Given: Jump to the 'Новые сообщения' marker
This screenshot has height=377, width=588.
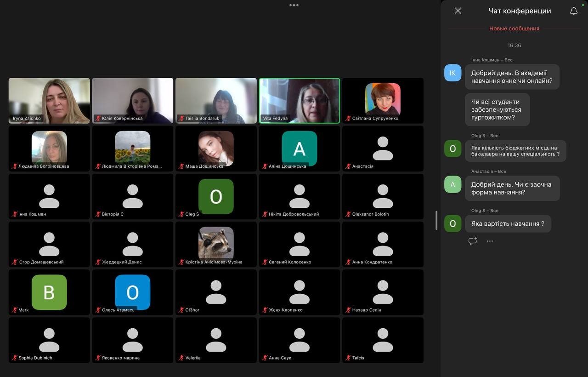Looking at the screenshot, I should coord(514,29).
